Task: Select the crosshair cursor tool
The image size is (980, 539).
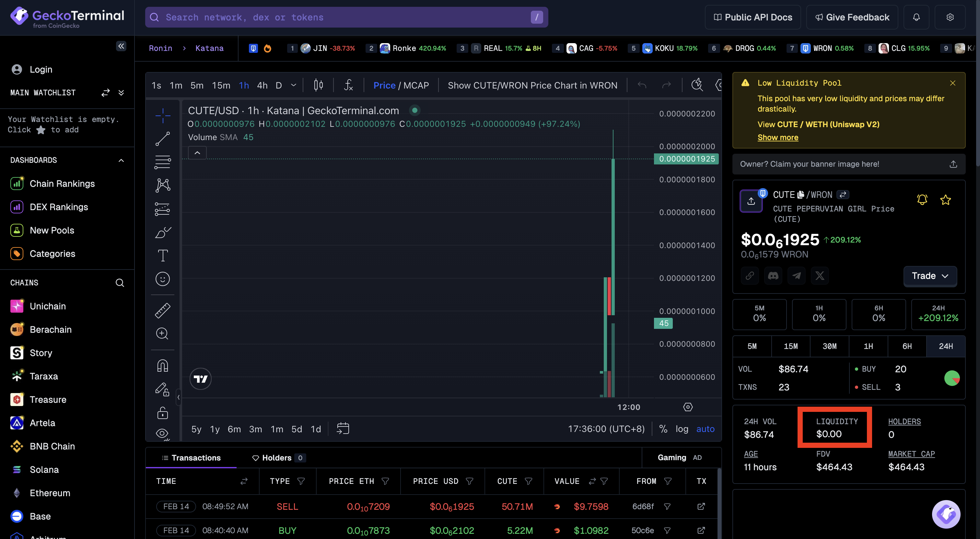Action: click(x=162, y=115)
